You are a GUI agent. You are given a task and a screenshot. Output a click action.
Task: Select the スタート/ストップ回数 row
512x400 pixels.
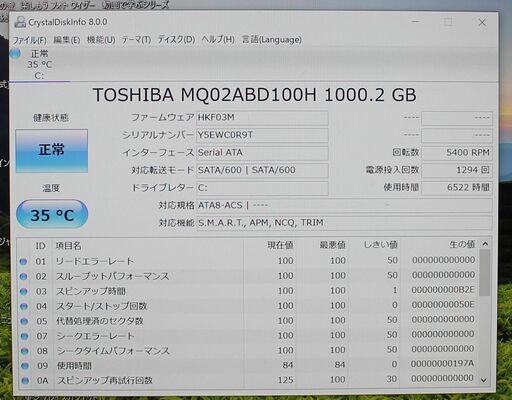tap(248, 306)
